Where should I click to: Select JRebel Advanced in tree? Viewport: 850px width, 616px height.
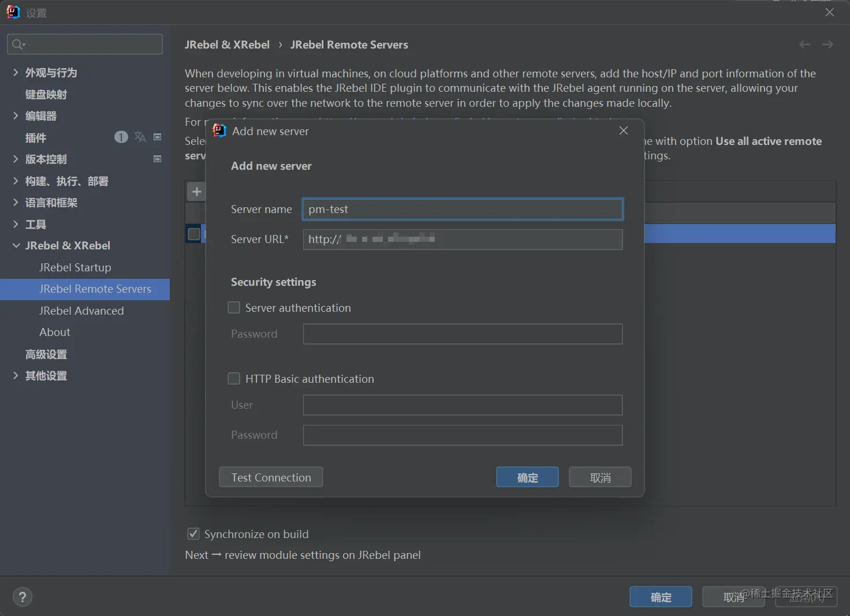[x=81, y=311]
